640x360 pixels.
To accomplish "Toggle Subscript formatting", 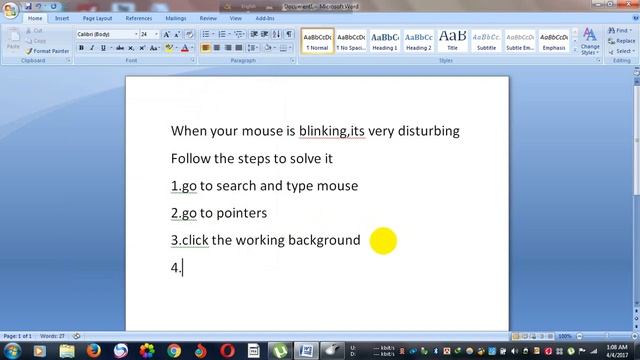I will (131, 48).
